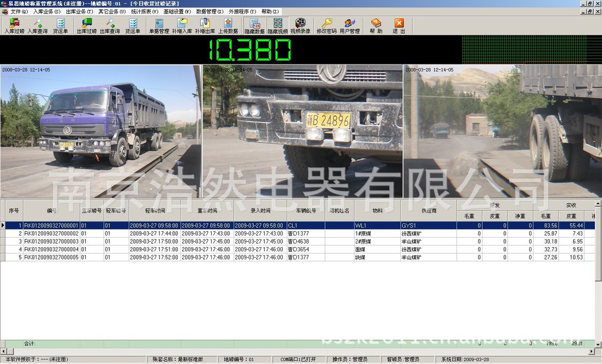The image size is (602, 364).
Task: Expand the 数据管理 menu
Action: coord(210,12)
